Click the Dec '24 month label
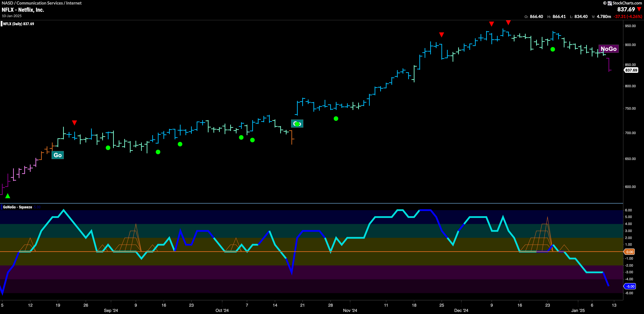This screenshot has height=314, width=644. point(461,310)
